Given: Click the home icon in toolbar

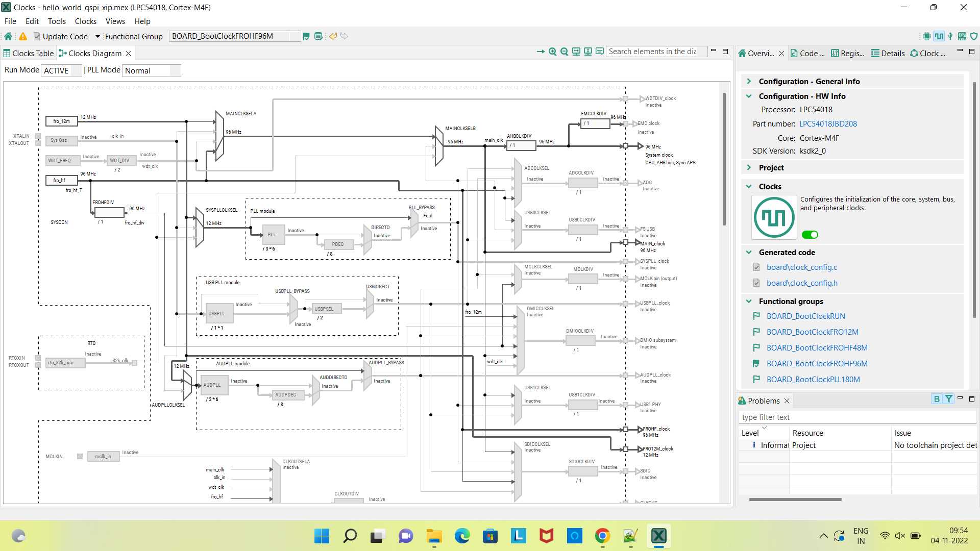Looking at the screenshot, I should tap(8, 36).
